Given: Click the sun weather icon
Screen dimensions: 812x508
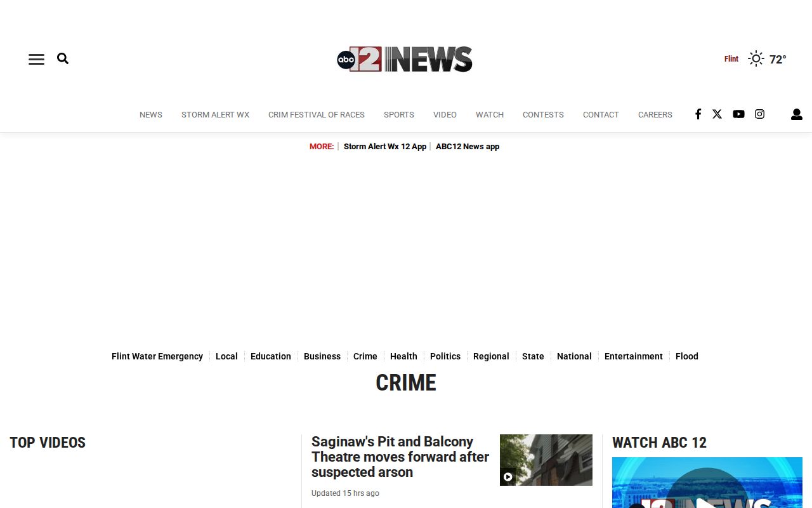Looking at the screenshot, I should (x=756, y=59).
